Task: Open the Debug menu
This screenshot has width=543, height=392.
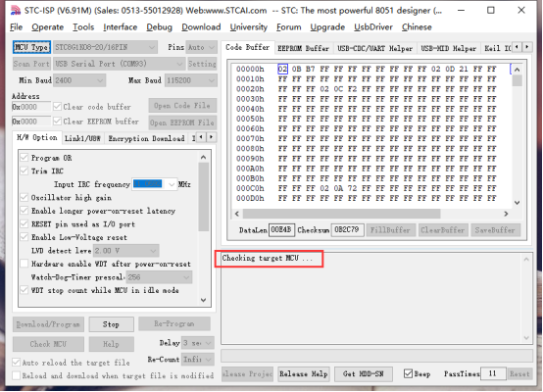Action: 159,27
